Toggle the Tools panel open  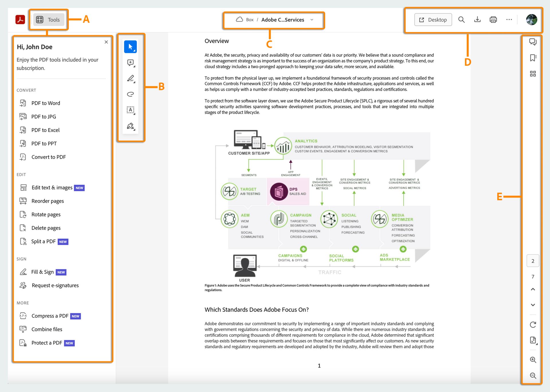tap(48, 19)
